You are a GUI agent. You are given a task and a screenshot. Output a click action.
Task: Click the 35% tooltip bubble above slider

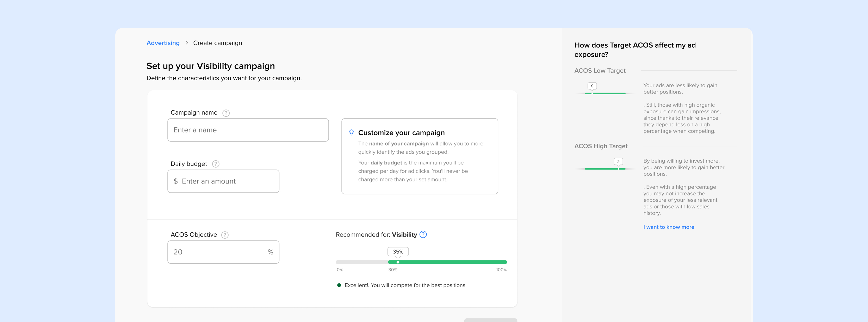(398, 252)
